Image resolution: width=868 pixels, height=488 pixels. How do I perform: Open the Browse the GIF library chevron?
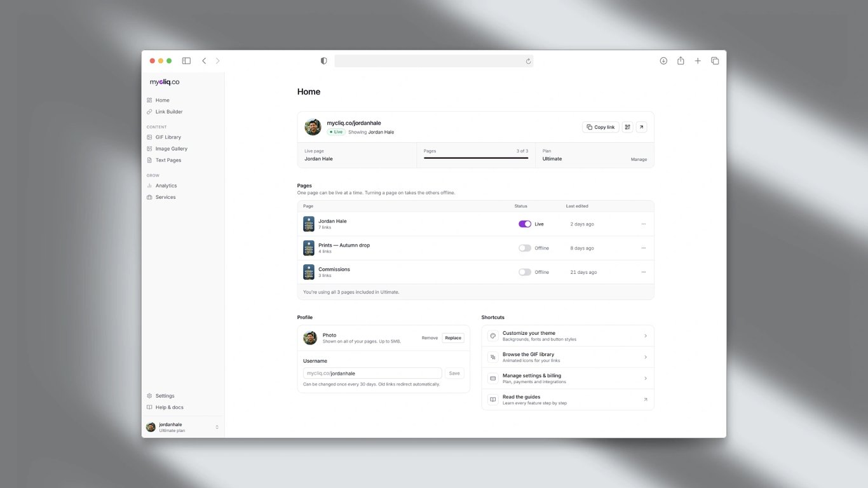click(x=646, y=357)
